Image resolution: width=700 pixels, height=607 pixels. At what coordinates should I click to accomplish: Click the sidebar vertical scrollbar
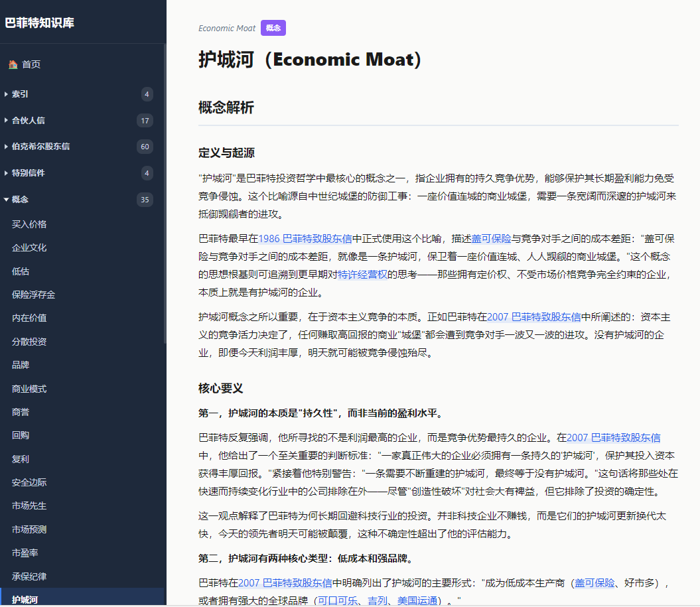pos(165,193)
